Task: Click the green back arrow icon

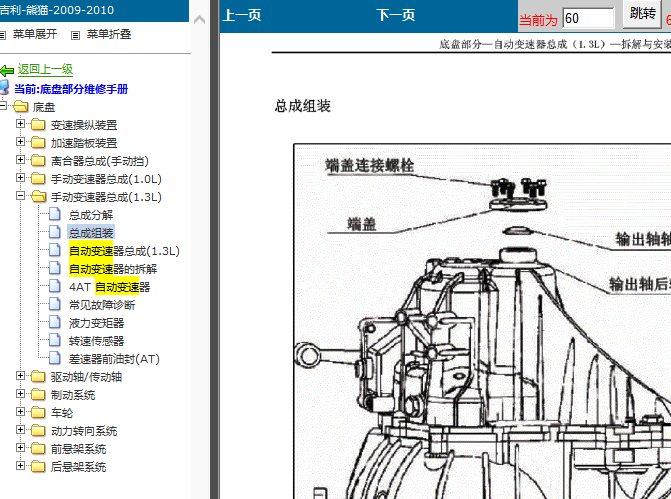Action: 7,71
